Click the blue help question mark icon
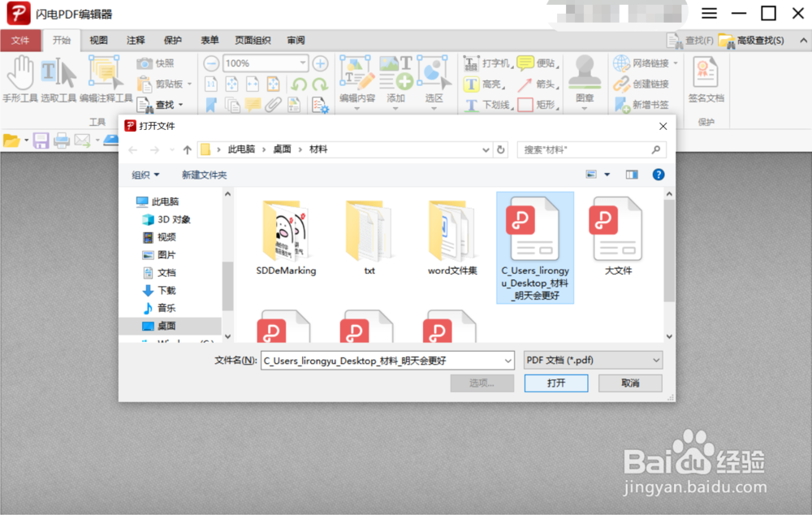Viewport: 812px width, 515px height. (x=659, y=175)
